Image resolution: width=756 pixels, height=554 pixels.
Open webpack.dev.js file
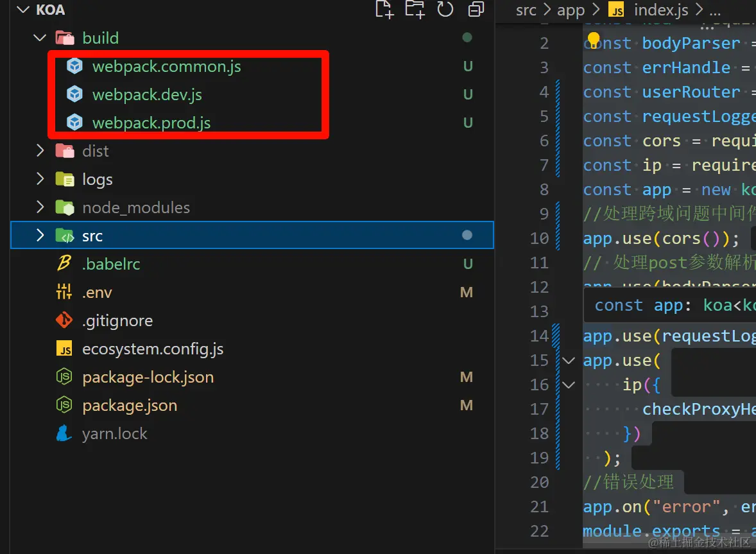click(147, 94)
